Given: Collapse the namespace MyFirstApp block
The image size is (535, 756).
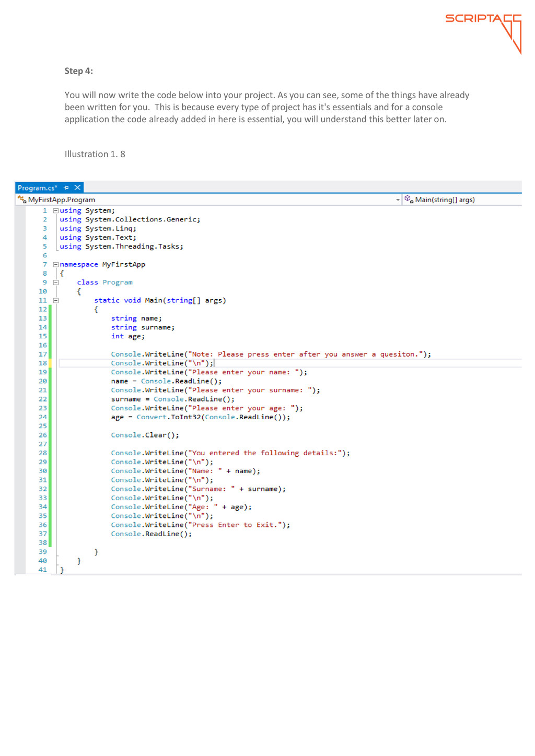Looking at the screenshot, I should 55,265.
